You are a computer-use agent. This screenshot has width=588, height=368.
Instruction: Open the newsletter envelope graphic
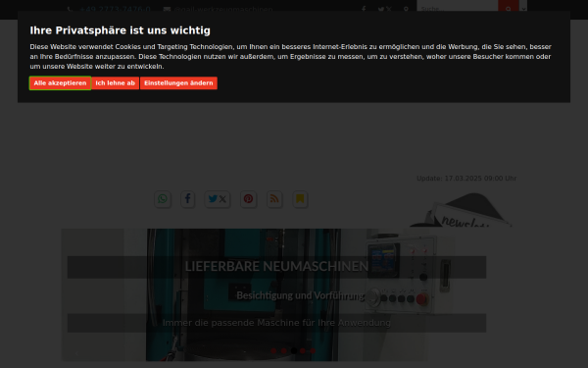(462, 210)
